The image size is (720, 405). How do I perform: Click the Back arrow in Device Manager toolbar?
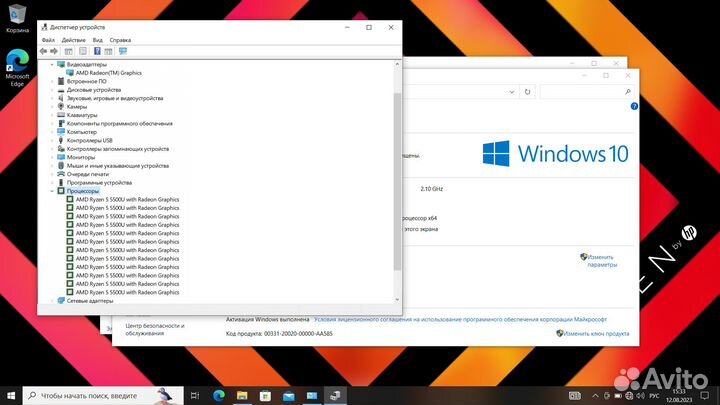coord(43,51)
